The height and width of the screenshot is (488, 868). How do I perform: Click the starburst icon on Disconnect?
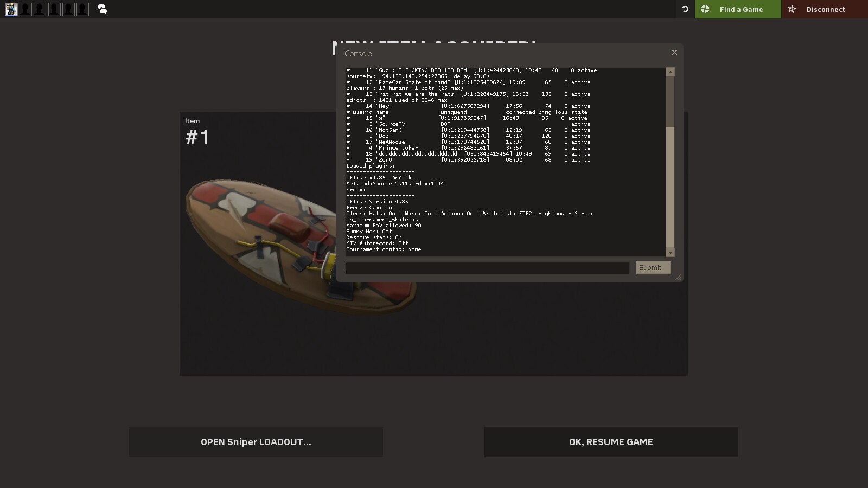click(x=792, y=9)
